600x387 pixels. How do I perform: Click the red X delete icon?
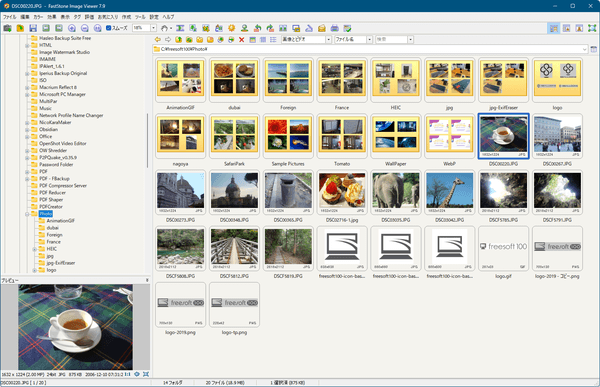coord(241,39)
